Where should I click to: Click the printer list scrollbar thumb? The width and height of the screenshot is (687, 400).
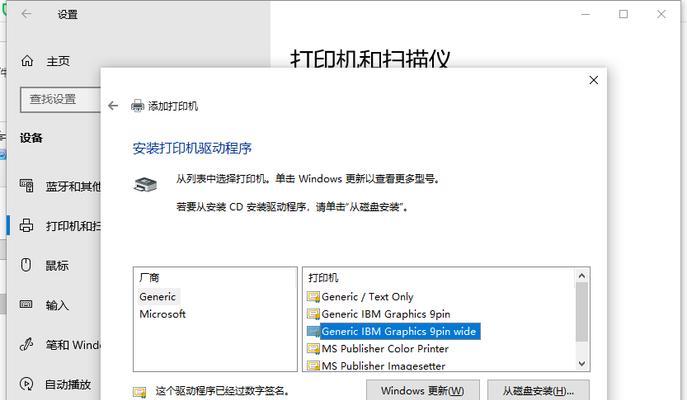coord(582,312)
